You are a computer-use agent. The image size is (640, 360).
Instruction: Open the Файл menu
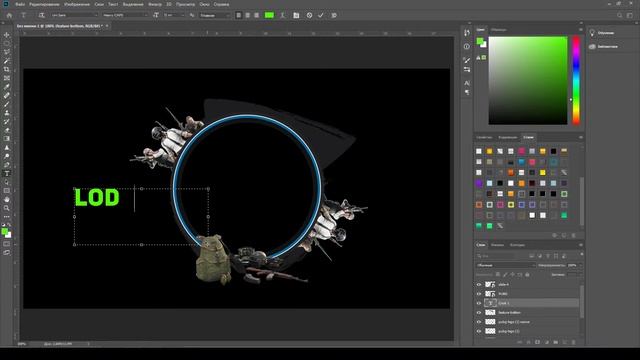[20, 4]
